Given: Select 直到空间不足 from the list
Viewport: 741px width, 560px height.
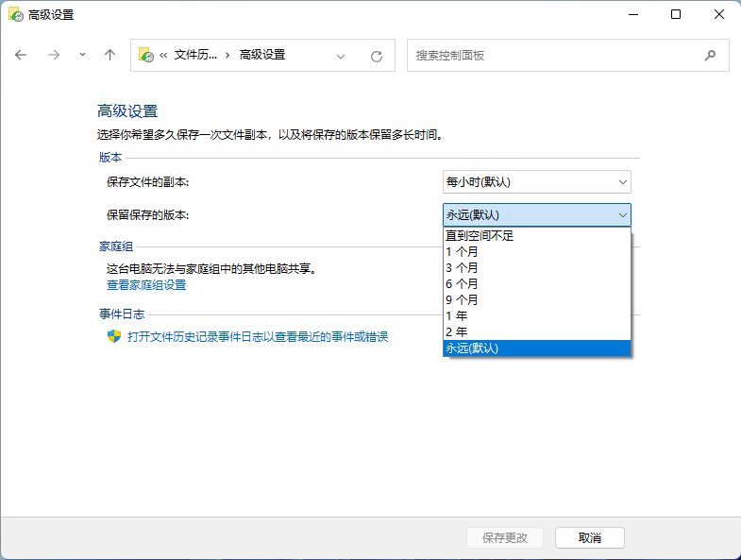Looking at the screenshot, I should click(x=480, y=236).
